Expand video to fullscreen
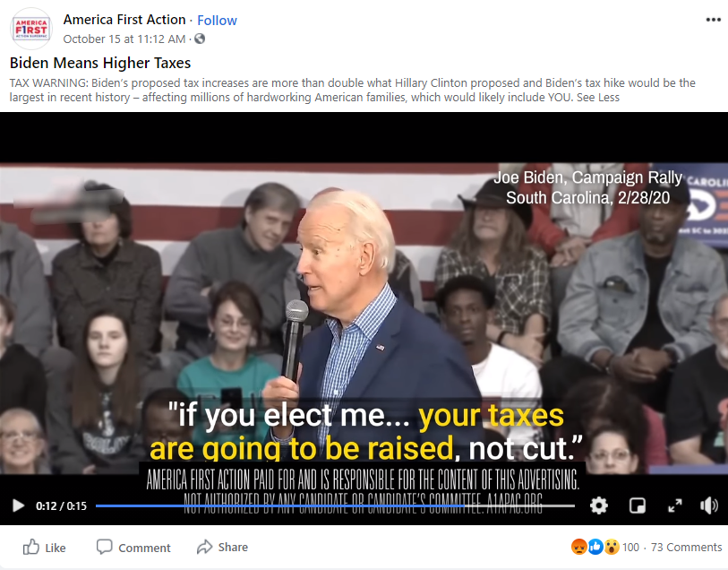Viewport: 728px width, 570px height. [x=674, y=505]
